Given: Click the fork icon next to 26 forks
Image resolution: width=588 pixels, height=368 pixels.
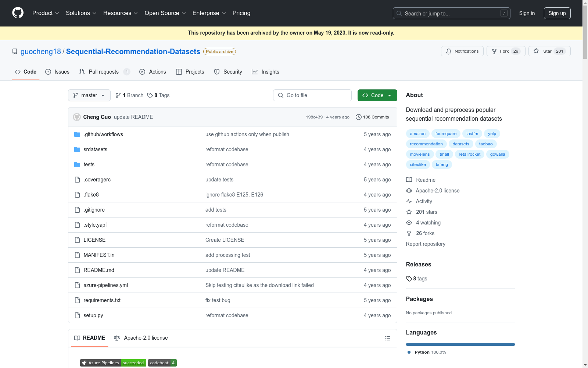Looking at the screenshot, I should (x=409, y=233).
